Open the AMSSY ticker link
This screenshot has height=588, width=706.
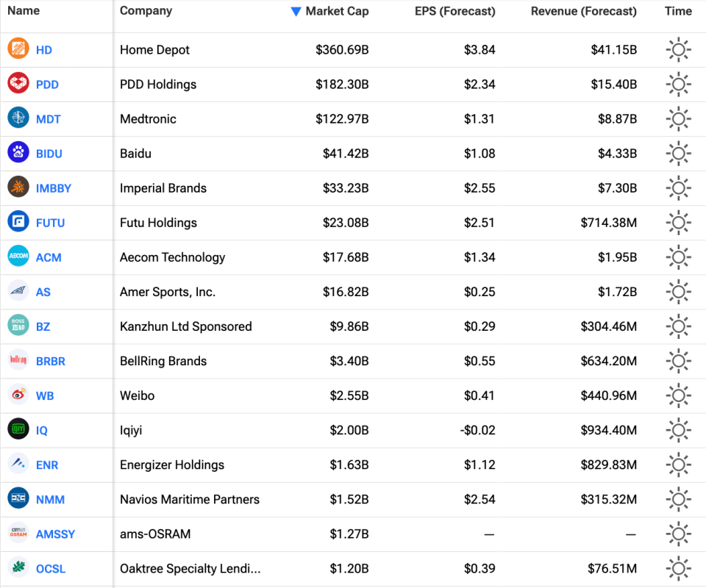coord(55,534)
